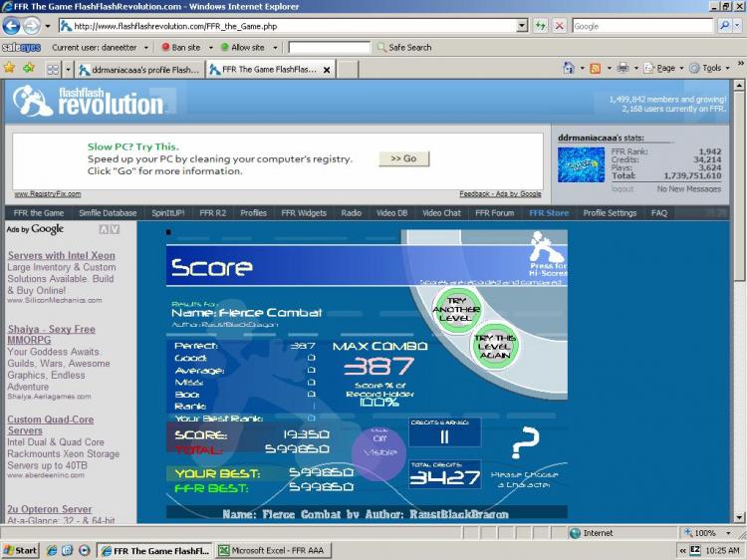747x560 pixels.
Task: Open the search provider dropdown arrow
Action: (737, 26)
